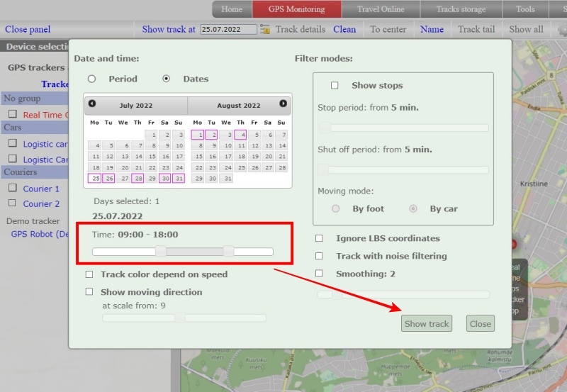Tick Ignore LBS coordinates checkbox
567x392 pixels.
319,238
